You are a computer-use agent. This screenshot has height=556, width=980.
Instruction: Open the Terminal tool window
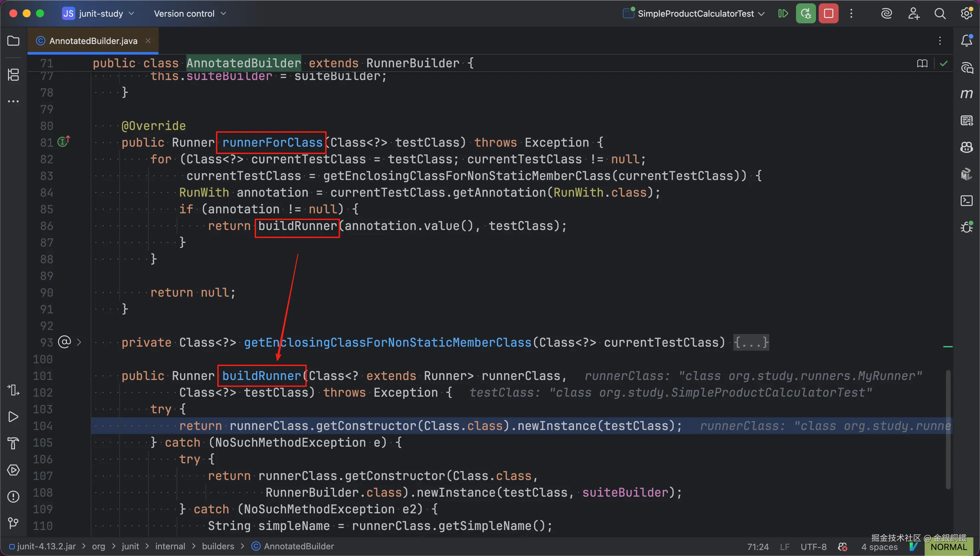967,200
